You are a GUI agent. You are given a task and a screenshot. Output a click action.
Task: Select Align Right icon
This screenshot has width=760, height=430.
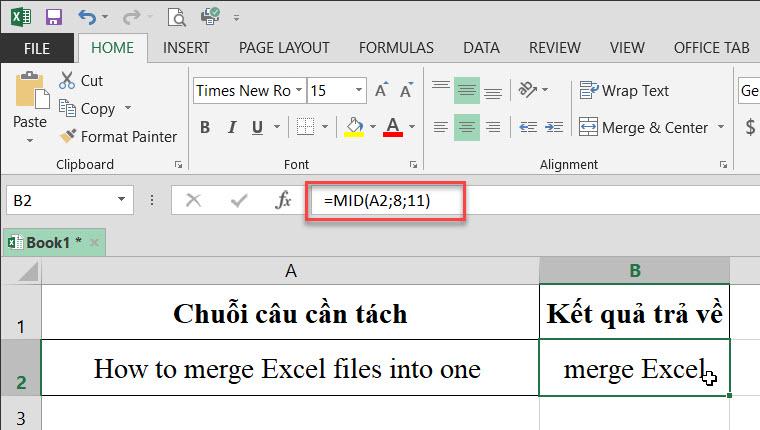coord(493,127)
